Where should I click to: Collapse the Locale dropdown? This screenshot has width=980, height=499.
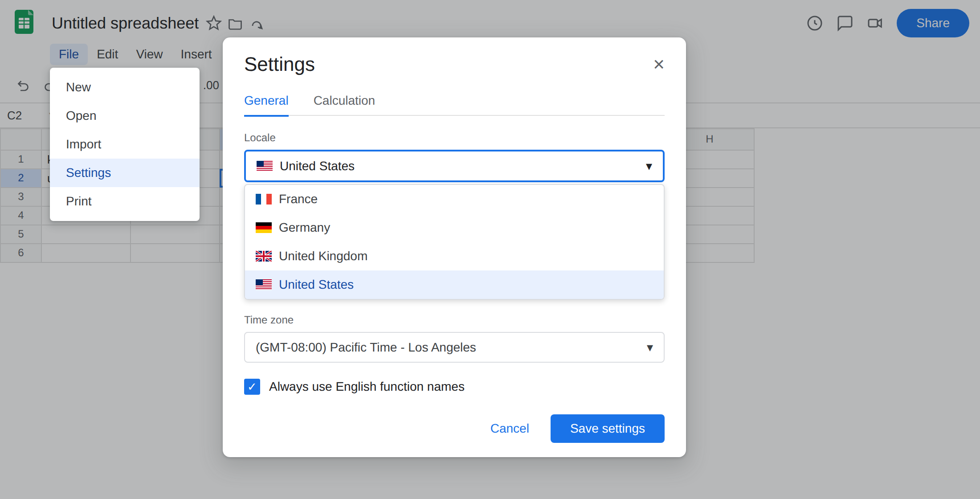(454, 166)
